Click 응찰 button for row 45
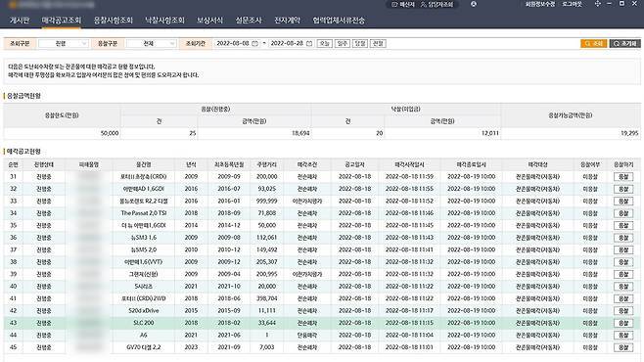Image resolution: width=644 pixels, height=362 pixels. (623, 347)
